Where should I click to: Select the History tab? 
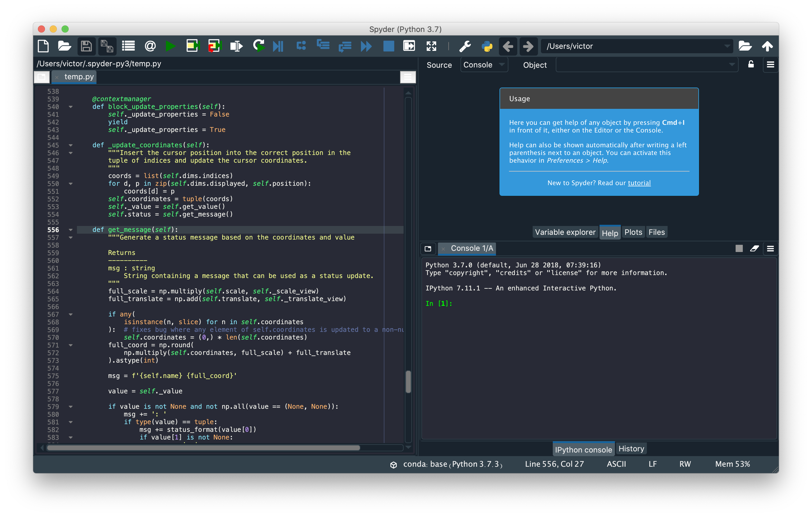631,448
